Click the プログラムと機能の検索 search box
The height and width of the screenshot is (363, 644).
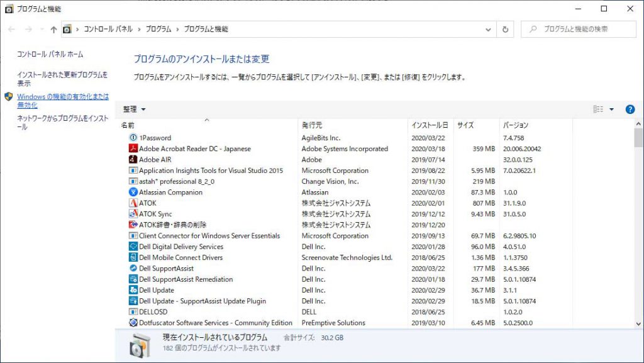click(x=579, y=29)
